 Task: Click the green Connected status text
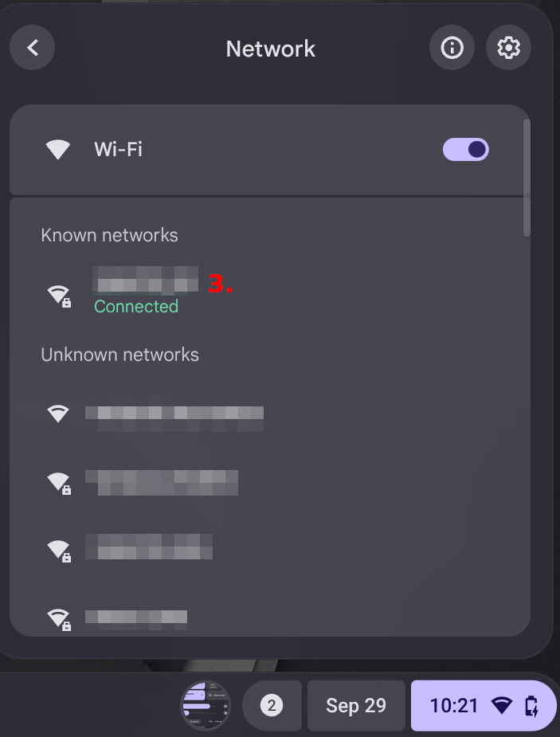click(x=136, y=307)
